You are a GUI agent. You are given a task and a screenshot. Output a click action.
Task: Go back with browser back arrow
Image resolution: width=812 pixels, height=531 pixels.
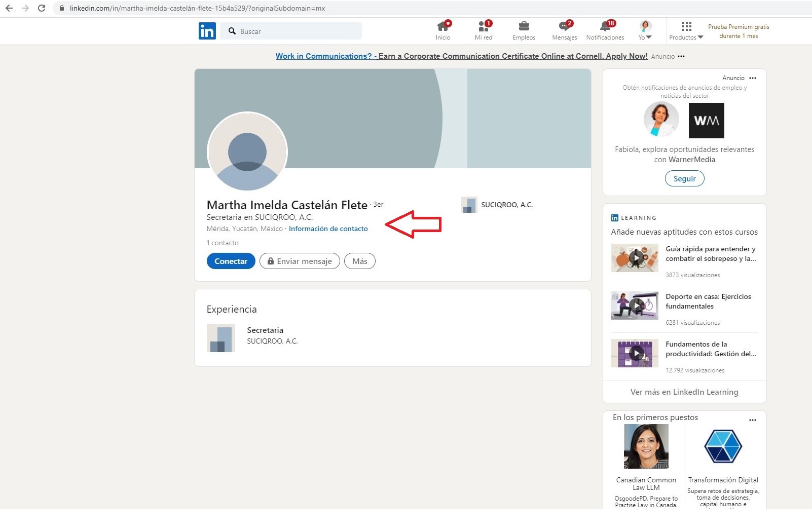9,8
